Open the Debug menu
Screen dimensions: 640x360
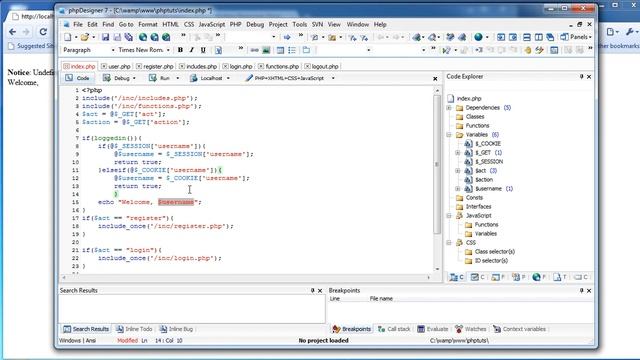(255, 24)
